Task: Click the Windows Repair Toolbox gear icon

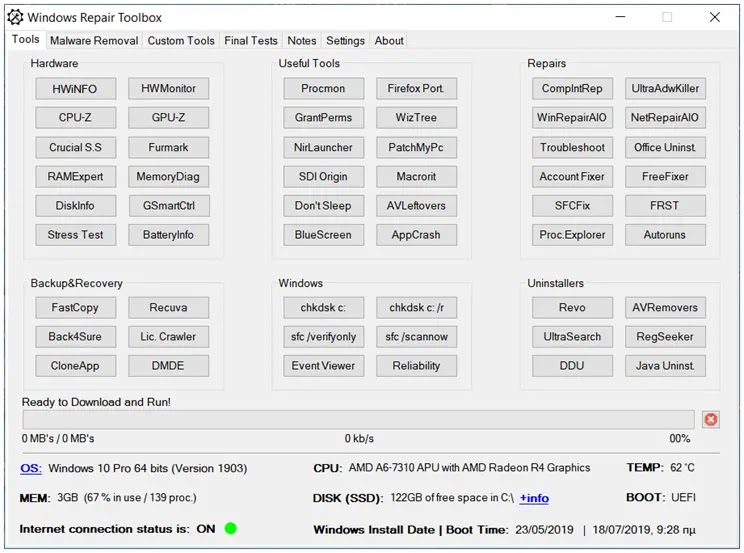Action: [x=15, y=17]
